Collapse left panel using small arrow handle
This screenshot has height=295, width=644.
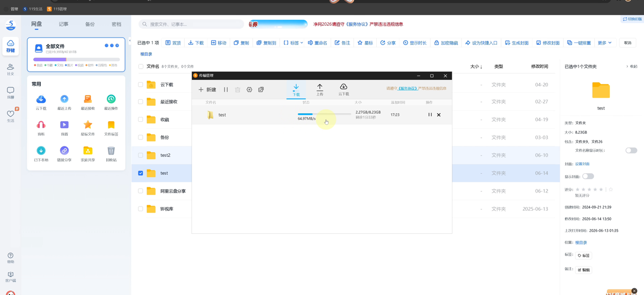[129, 41]
